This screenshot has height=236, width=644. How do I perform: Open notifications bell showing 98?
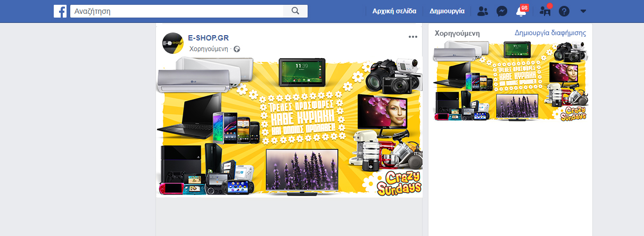[521, 12]
